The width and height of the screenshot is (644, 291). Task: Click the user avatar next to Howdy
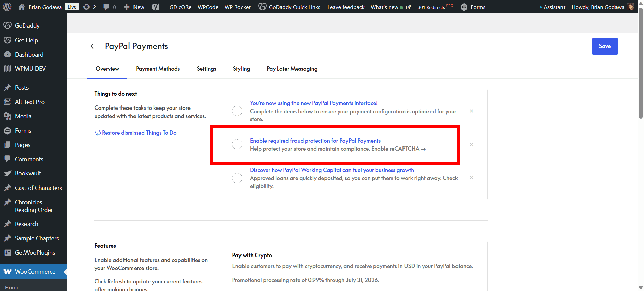tap(631, 7)
